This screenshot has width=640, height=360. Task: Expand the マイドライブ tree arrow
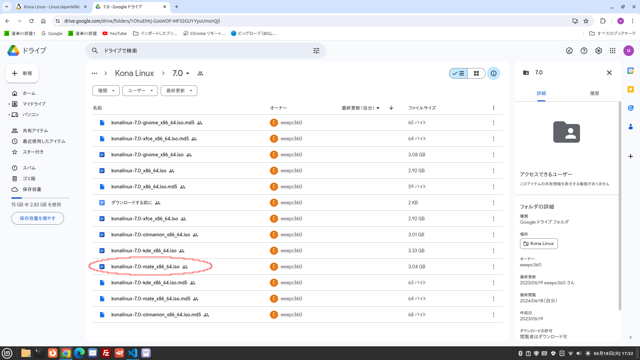tap(9, 104)
